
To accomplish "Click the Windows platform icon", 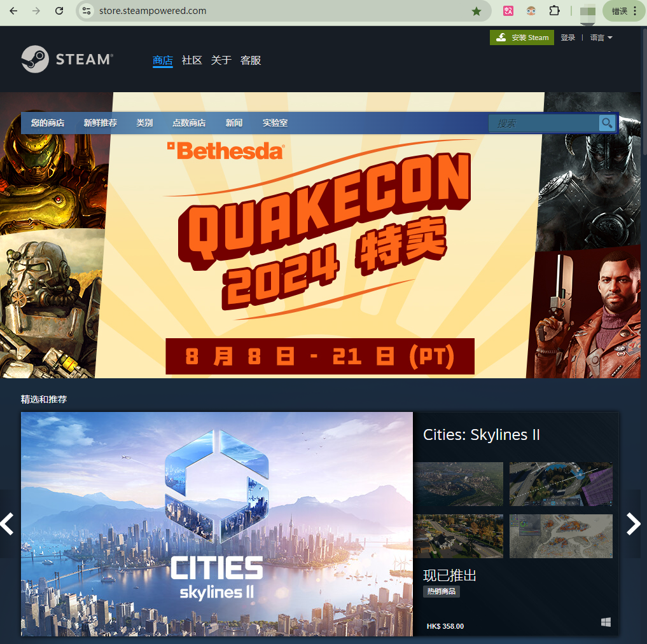I will coord(606,622).
